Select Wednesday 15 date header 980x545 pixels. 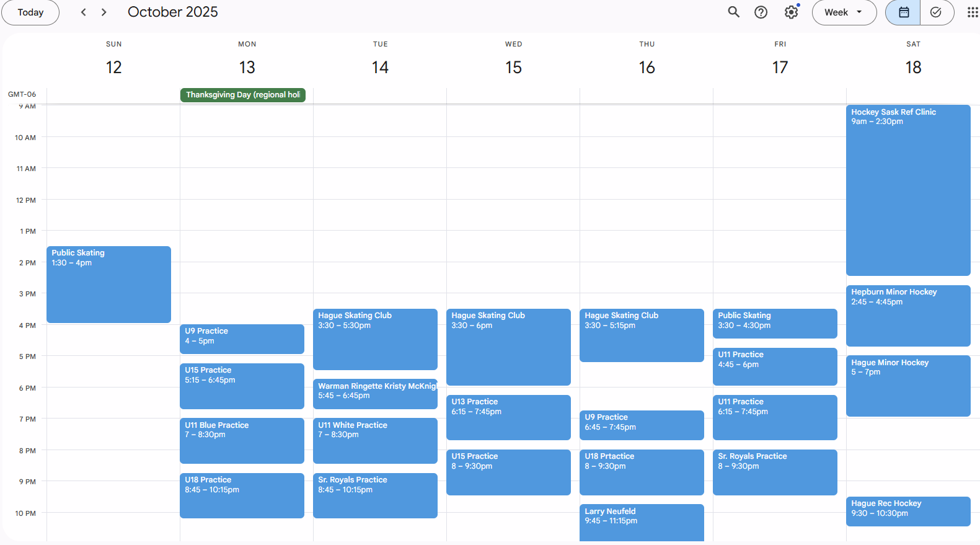[513, 67]
